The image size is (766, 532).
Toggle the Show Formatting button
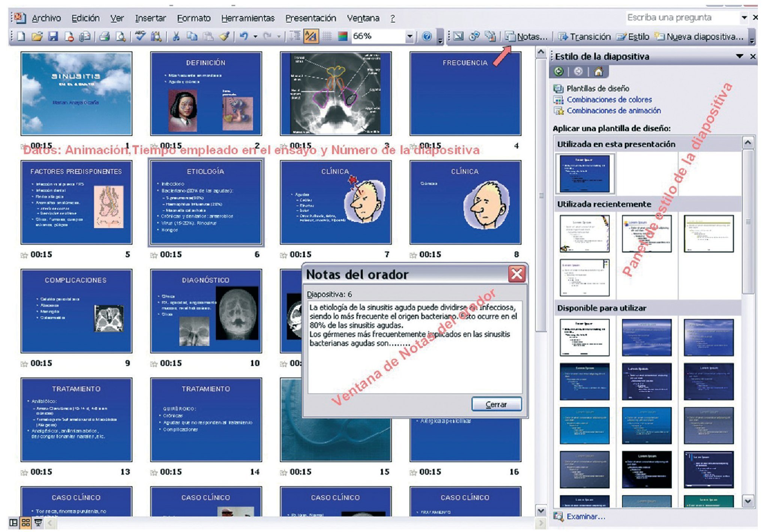point(311,36)
